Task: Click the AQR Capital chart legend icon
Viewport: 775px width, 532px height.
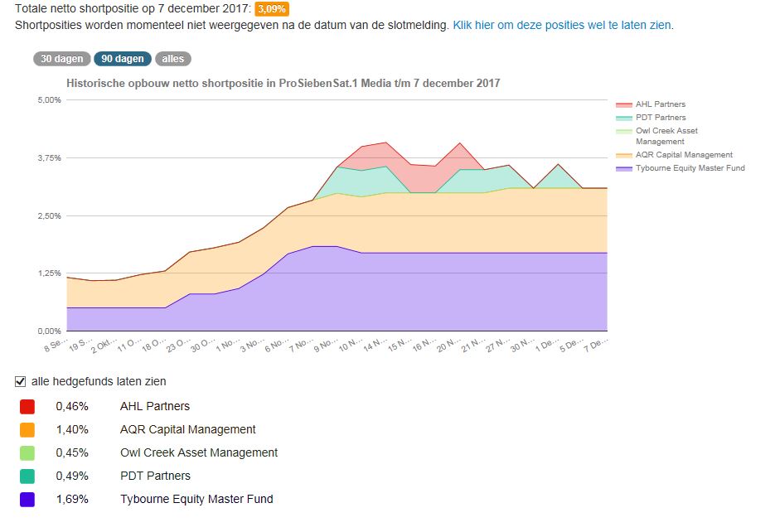Action: [624, 155]
